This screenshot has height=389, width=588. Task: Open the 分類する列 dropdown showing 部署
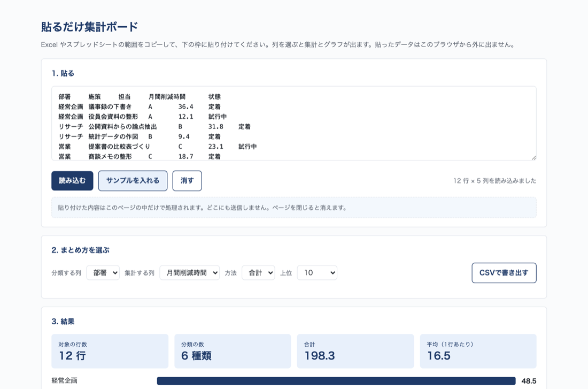point(103,272)
